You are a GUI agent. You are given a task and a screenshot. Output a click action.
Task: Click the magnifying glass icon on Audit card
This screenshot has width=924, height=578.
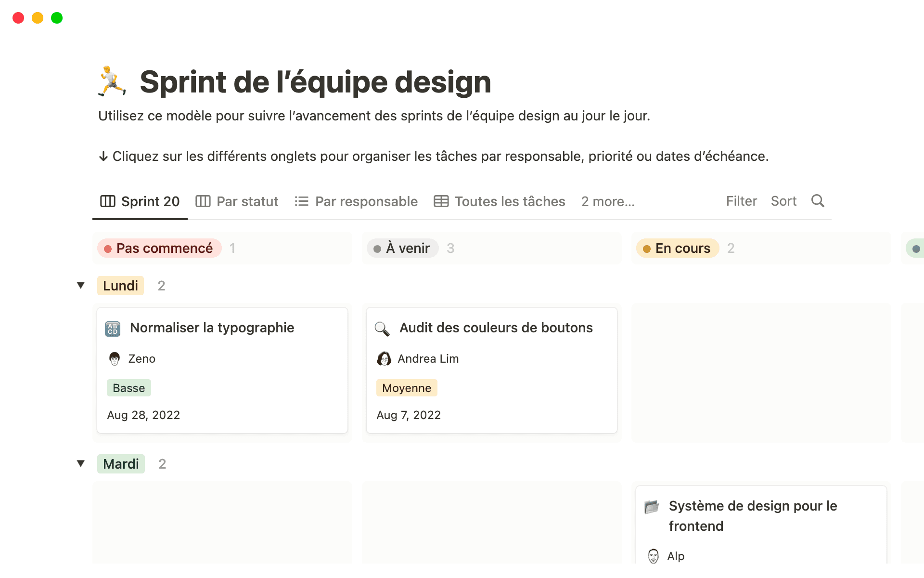tap(382, 328)
